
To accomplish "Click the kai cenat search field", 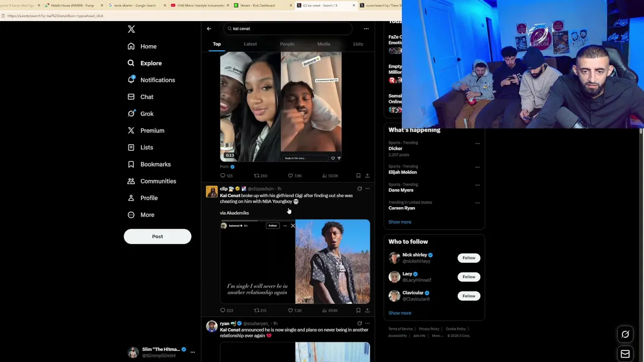I will point(288,29).
